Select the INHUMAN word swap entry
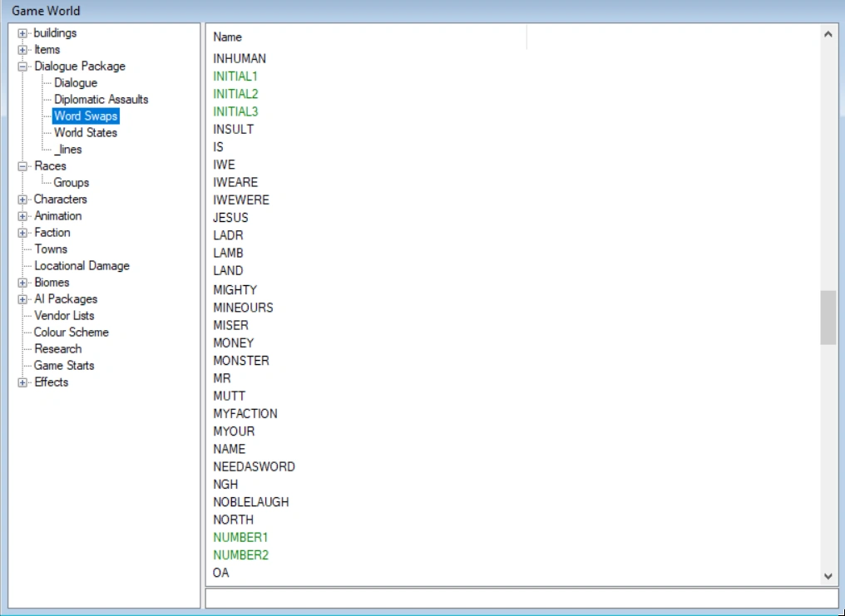The image size is (845, 616). coord(240,59)
